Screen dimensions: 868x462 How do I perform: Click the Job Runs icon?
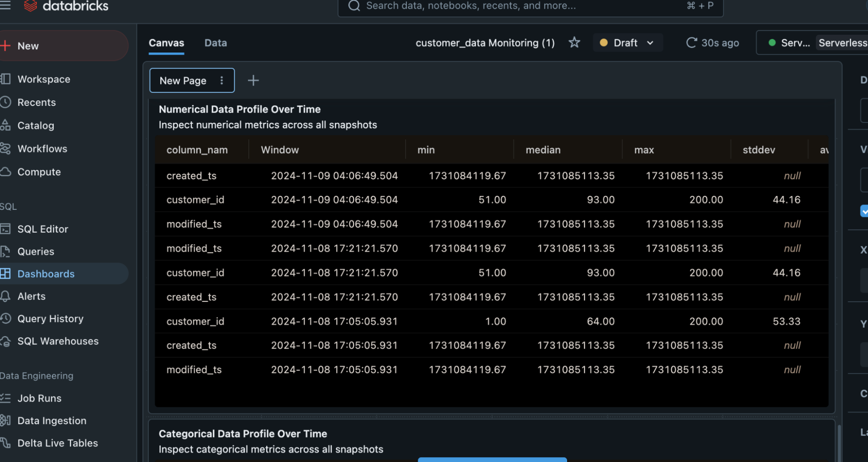pyautogui.click(x=5, y=398)
